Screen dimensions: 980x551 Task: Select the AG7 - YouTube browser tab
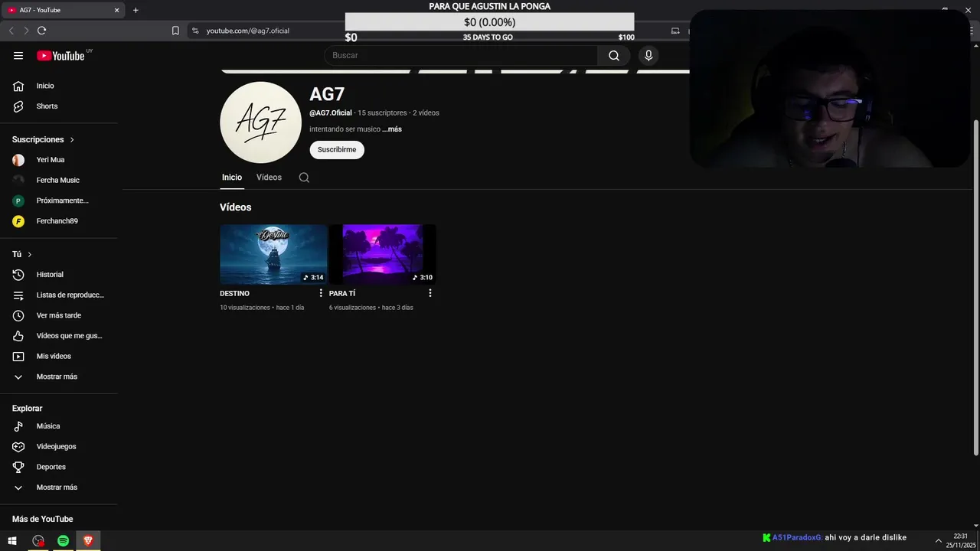(61, 10)
